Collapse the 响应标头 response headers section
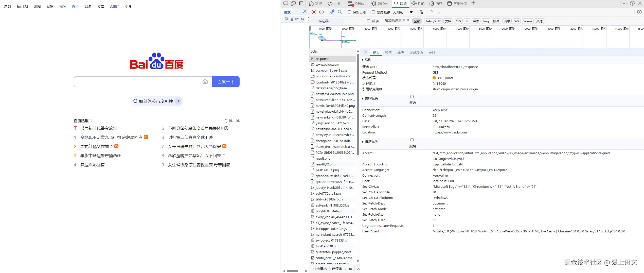The height and width of the screenshot is (273, 644). tap(363, 98)
